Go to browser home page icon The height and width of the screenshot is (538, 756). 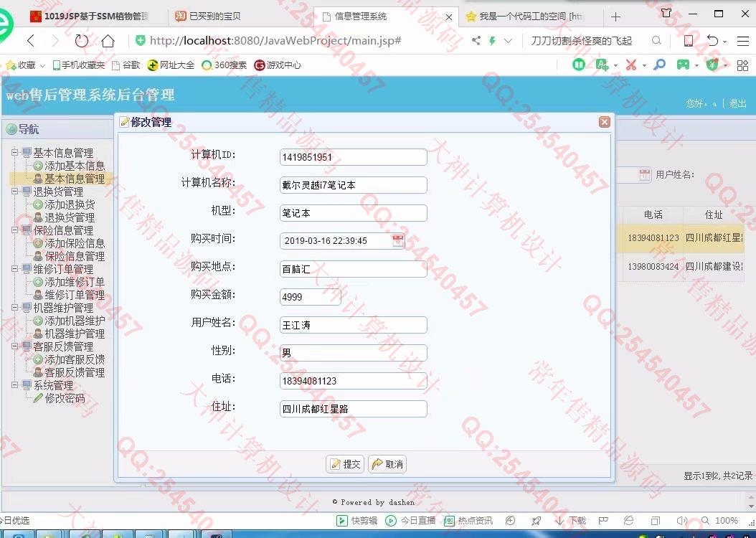point(108,41)
